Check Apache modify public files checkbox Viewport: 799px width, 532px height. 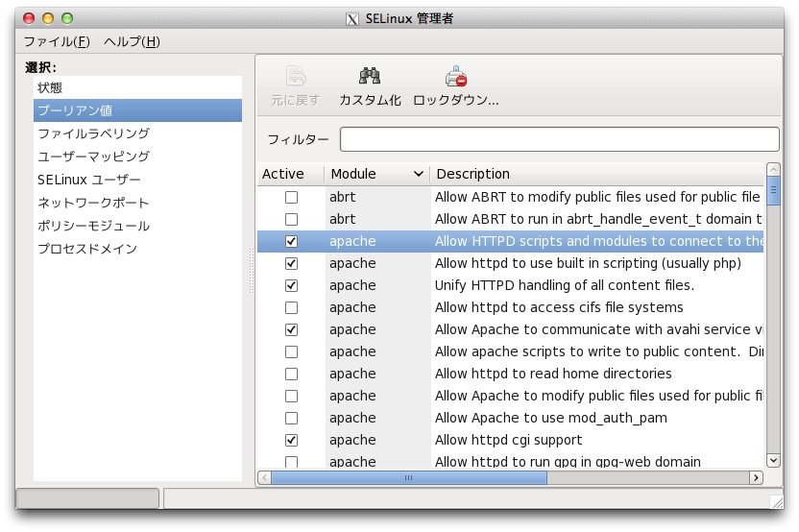pos(292,396)
